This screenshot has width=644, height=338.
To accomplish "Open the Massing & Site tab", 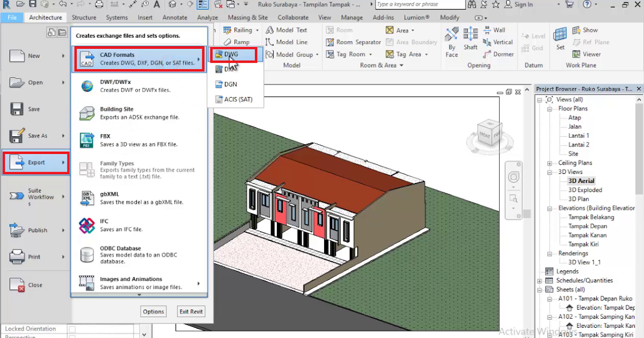I will coord(248,17).
